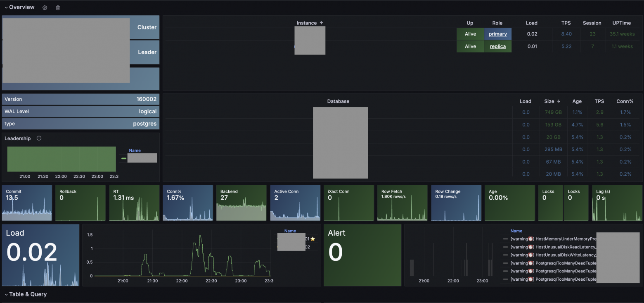Collapse the Overview row
The image size is (644, 303).
(x=6, y=7)
